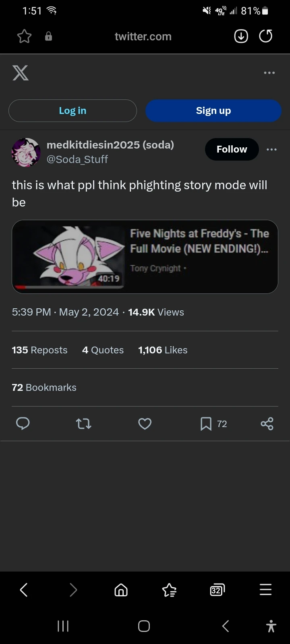Open the top-right ellipsis menu near the X logo
The width and height of the screenshot is (290, 644).
click(269, 73)
